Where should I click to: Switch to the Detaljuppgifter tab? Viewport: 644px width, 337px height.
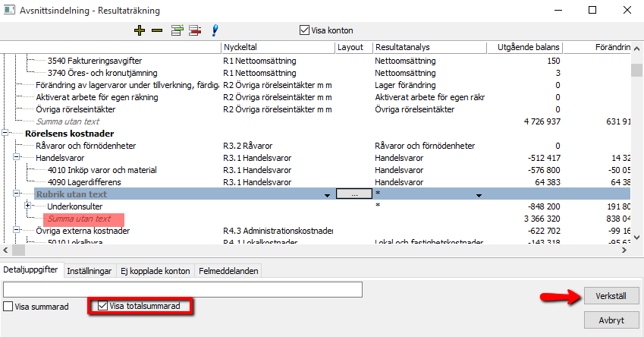(x=31, y=269)
